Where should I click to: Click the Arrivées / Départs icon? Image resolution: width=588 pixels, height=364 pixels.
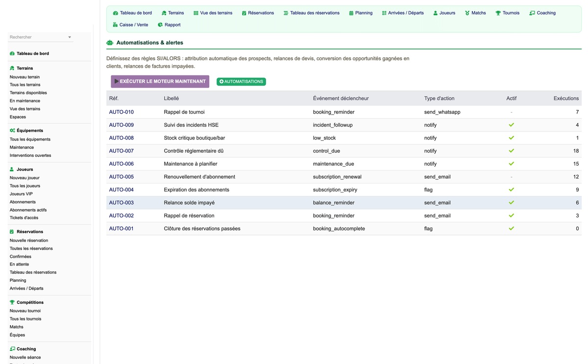point(384,13)
